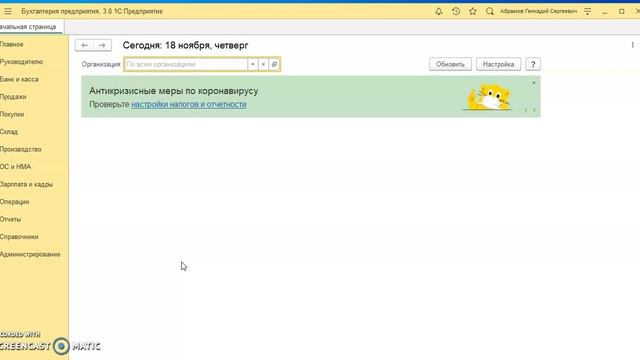This screenshot has width=640, height=360.
Task: Open the main hamburger menu
Action: 8,11
